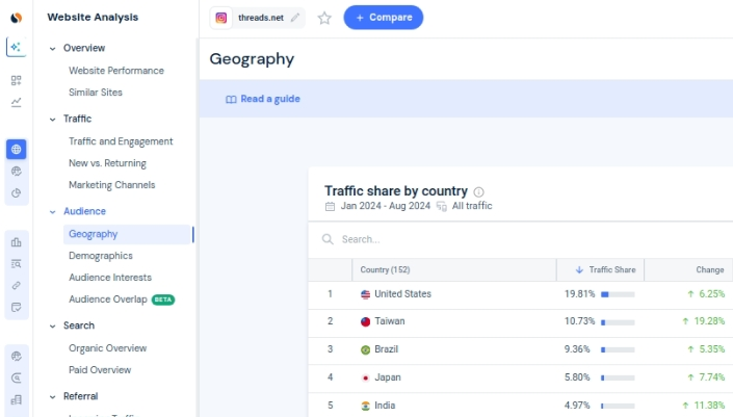Go to Marketing Channels page
The height and width of the screenshot is (418, 733).
tap(111, 185)
